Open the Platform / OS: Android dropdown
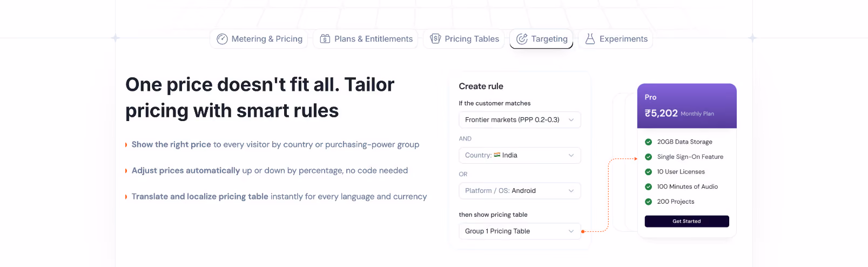The width and height of the screenshot is (868, 267). (x=520, y=191)
